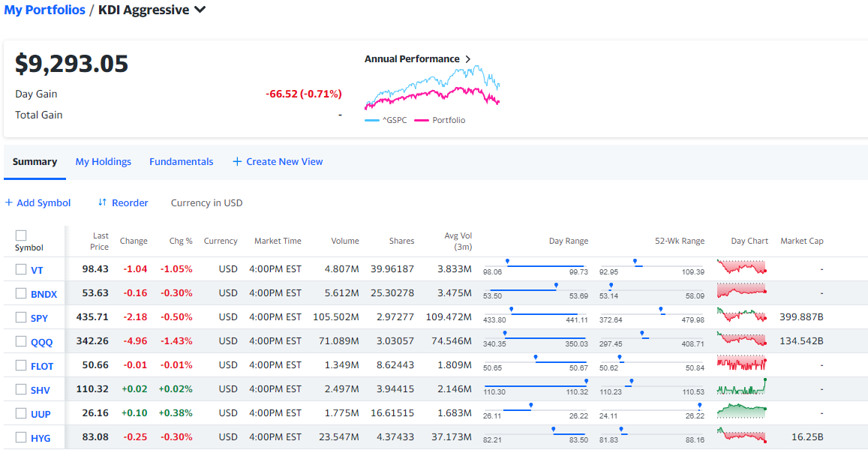This screenshot has height=453, width=868.
Task: Expand Annual Performance using the chevron
Action: 468,59
